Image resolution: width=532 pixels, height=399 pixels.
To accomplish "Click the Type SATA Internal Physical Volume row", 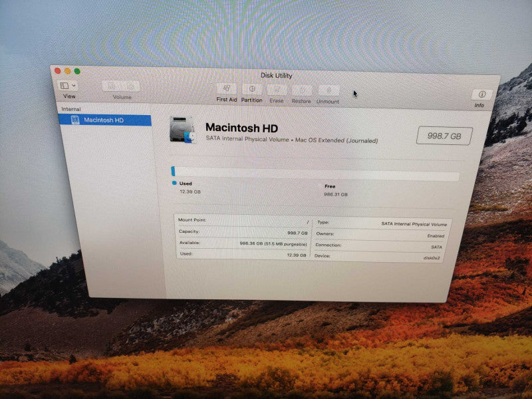I will click(x=382, y=223).
